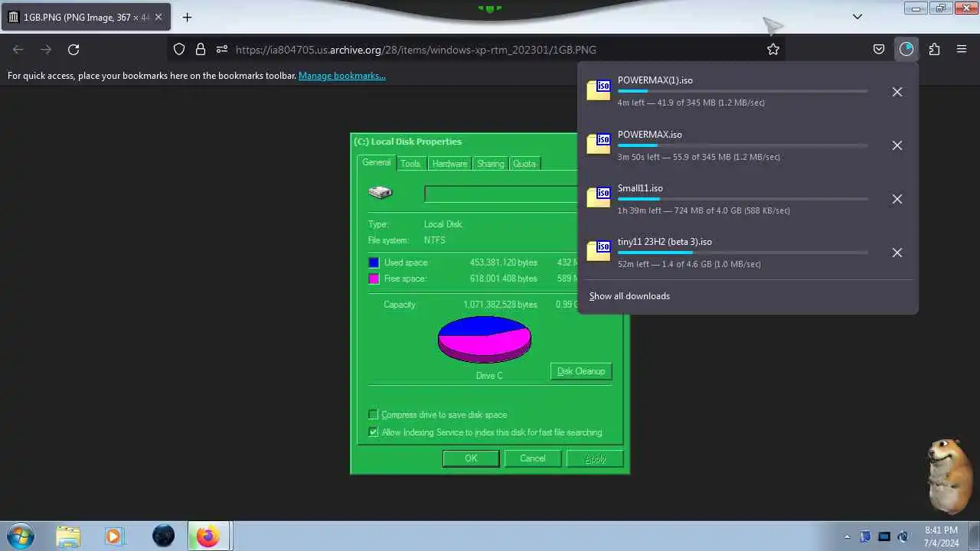Click the Action Center flag tray icon
Screen dimensions: 980x551
[865, 536]
